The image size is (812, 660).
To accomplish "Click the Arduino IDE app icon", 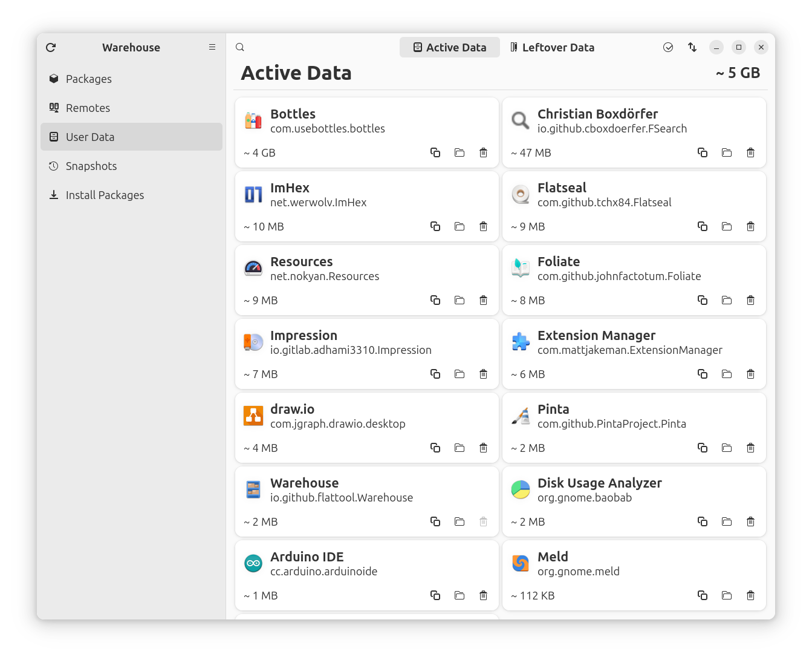I will tap(253, 563).
